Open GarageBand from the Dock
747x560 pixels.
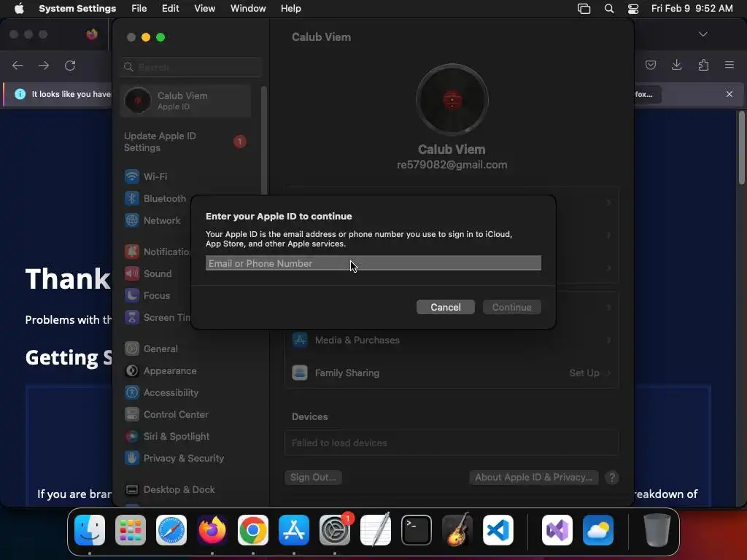[x=457, y=529]
